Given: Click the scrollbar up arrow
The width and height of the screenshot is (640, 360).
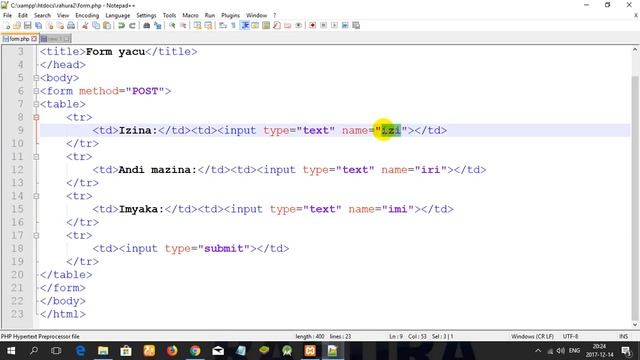Looking at the screenshot, I should (635, 49).
